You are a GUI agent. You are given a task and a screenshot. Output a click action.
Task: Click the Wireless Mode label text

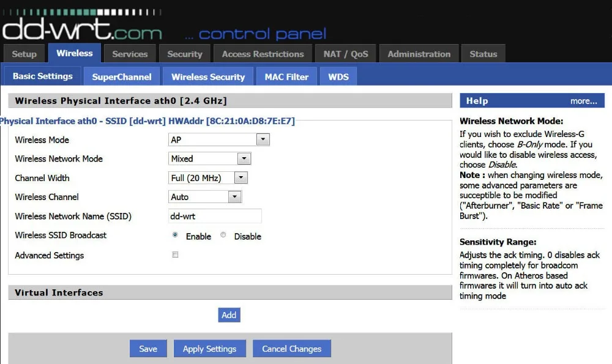click(x=42, y=139)
